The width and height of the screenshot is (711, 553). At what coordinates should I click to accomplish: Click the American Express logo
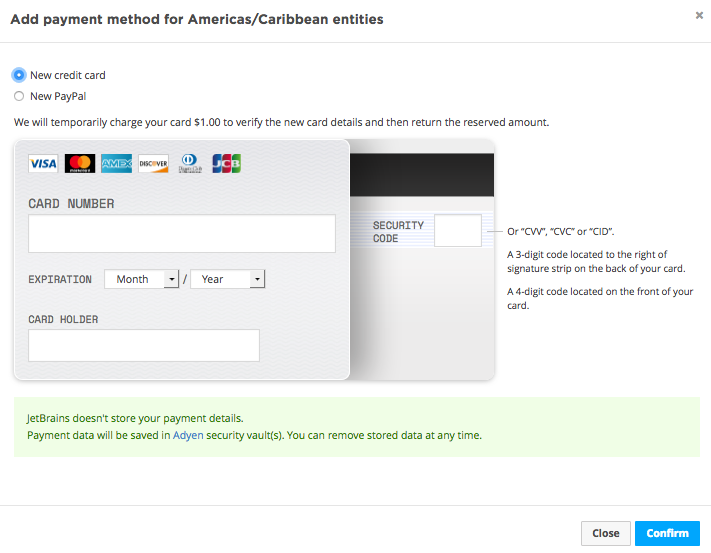tap(116, 163)
